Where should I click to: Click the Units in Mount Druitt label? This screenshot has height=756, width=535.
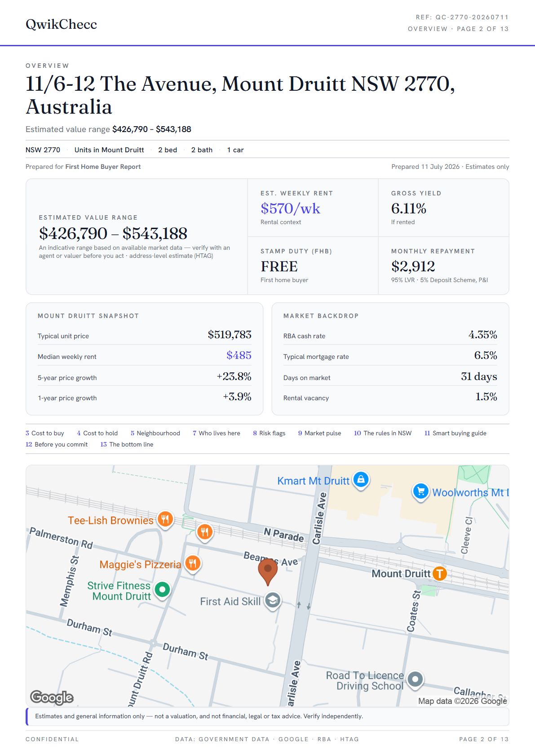coord(109,150)
